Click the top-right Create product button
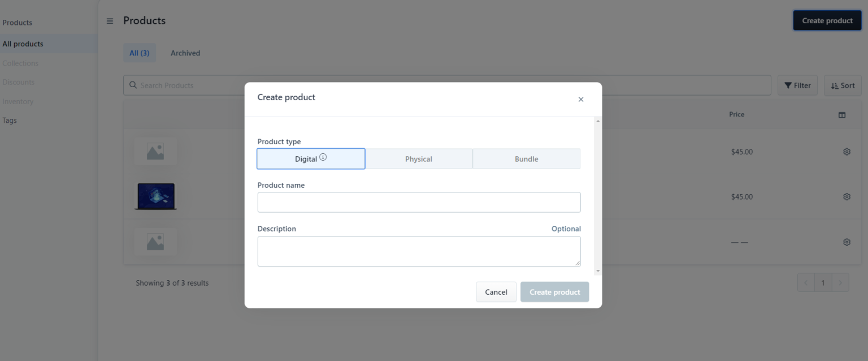Screen dimensions: 868x361 tap(827, 21)
